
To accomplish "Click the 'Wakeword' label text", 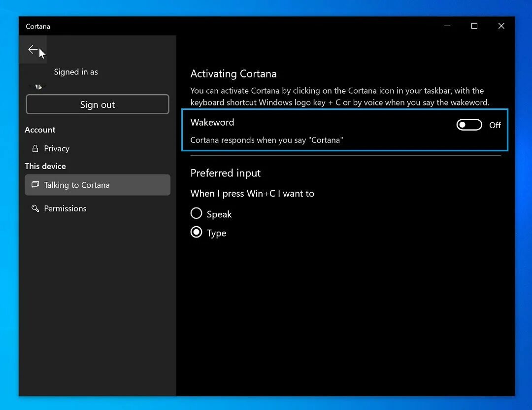I will click(x=212, y=122).
